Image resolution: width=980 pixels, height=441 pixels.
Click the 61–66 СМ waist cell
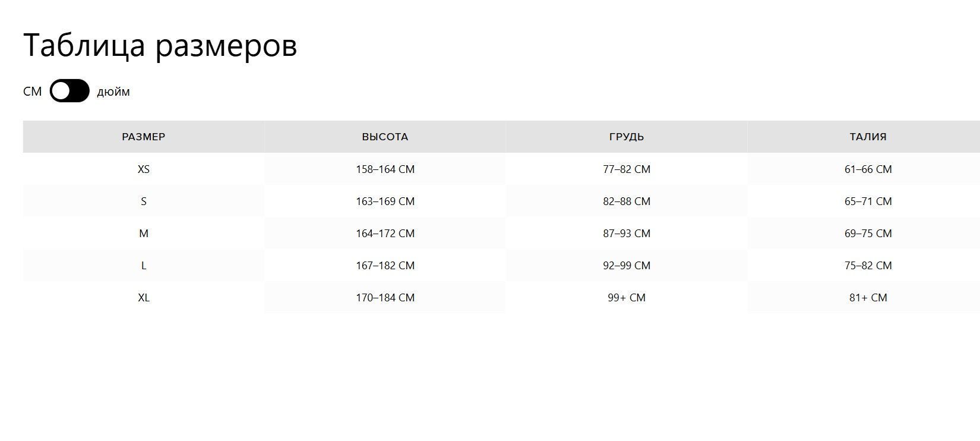tap(868, 169)
